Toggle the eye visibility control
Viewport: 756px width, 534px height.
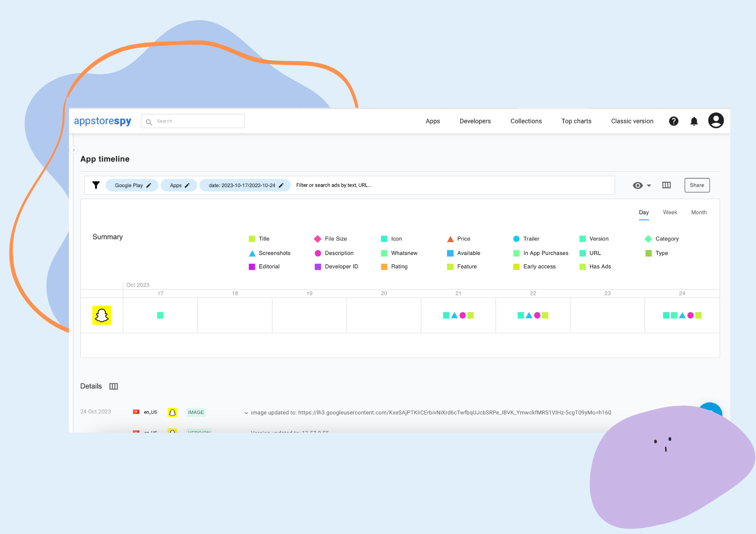click(x=638, y=185)
